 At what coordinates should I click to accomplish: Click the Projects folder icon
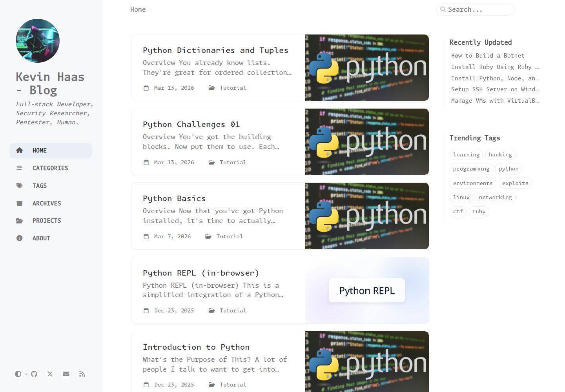click(19, 221)
